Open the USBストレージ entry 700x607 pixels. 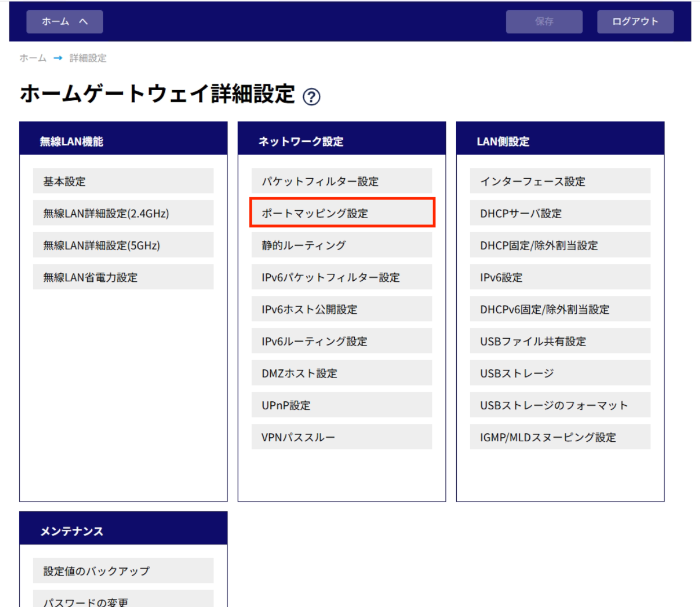(560, 373)
